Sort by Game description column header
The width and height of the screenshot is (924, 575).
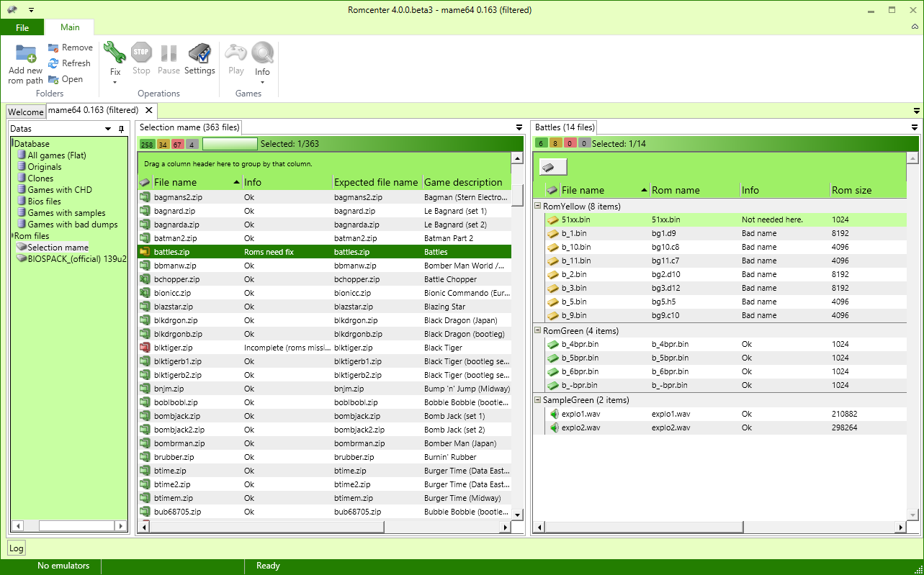tap(463, 183)
